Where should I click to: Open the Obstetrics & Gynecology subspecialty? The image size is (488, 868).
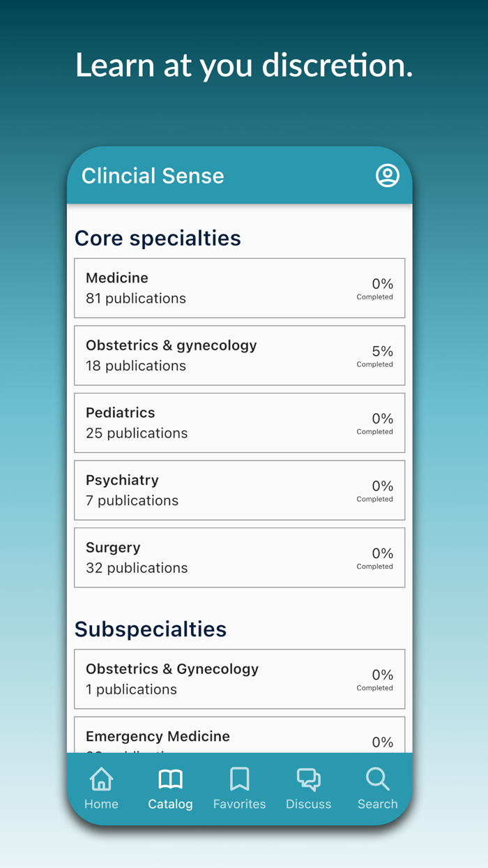click(239, 678)
